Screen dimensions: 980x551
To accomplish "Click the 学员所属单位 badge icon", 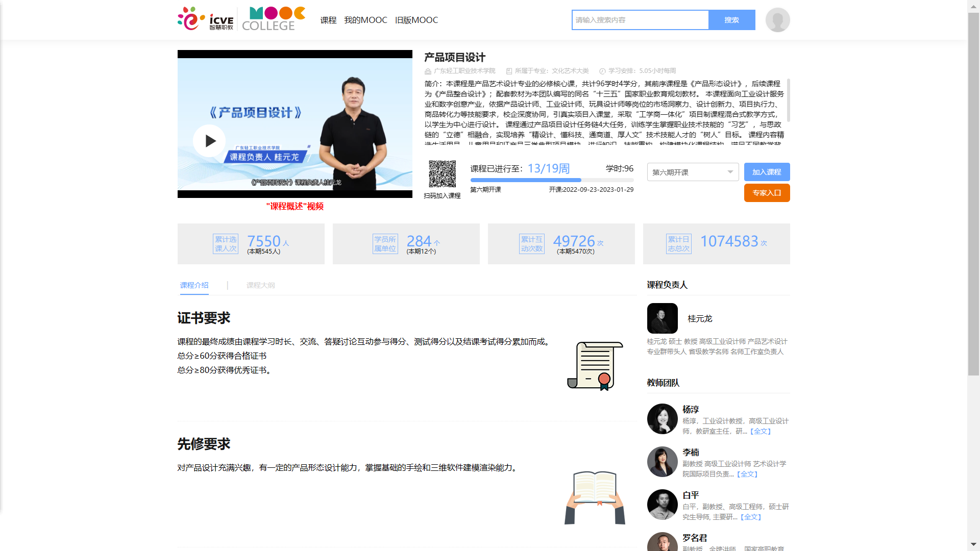I will 385,243.
